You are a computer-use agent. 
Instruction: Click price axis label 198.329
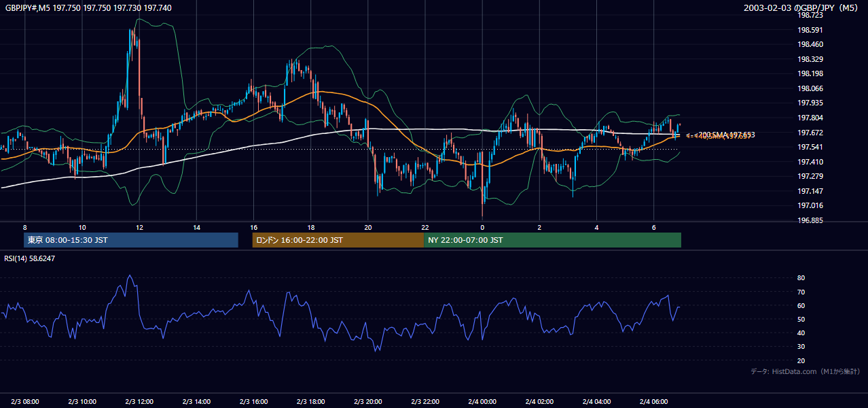click(x=810, y=59)
